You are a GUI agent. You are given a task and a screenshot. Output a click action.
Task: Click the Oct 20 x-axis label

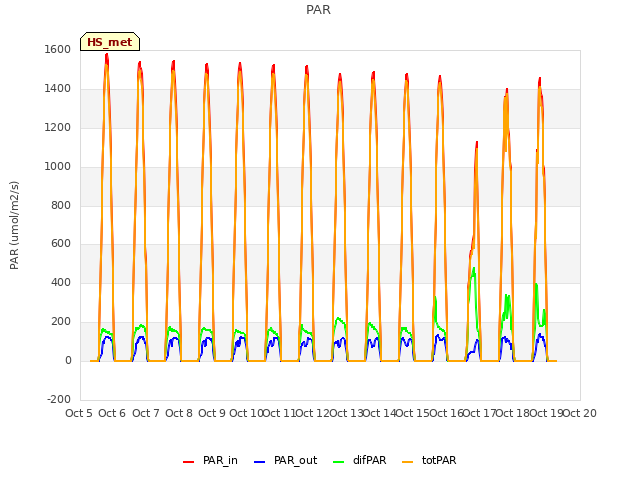(580, 413)
